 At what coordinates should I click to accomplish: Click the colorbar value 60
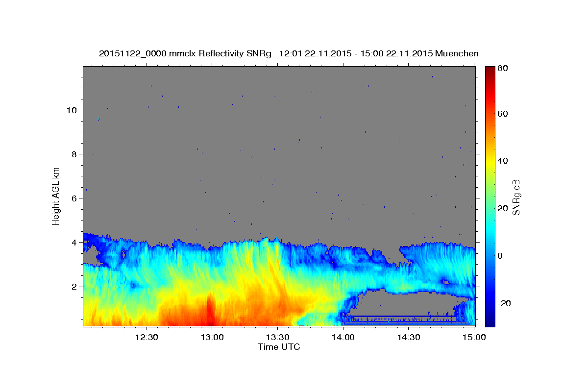click(503, 114)
